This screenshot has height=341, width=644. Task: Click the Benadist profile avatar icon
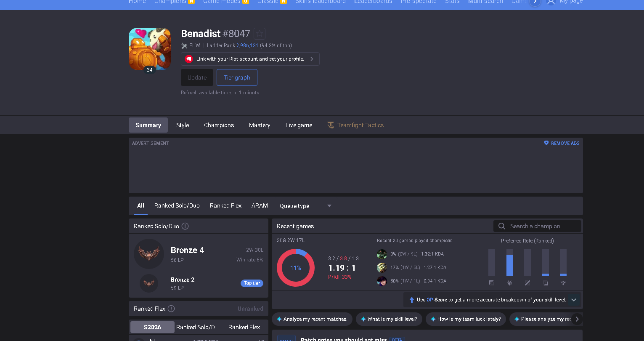(150, 49)
